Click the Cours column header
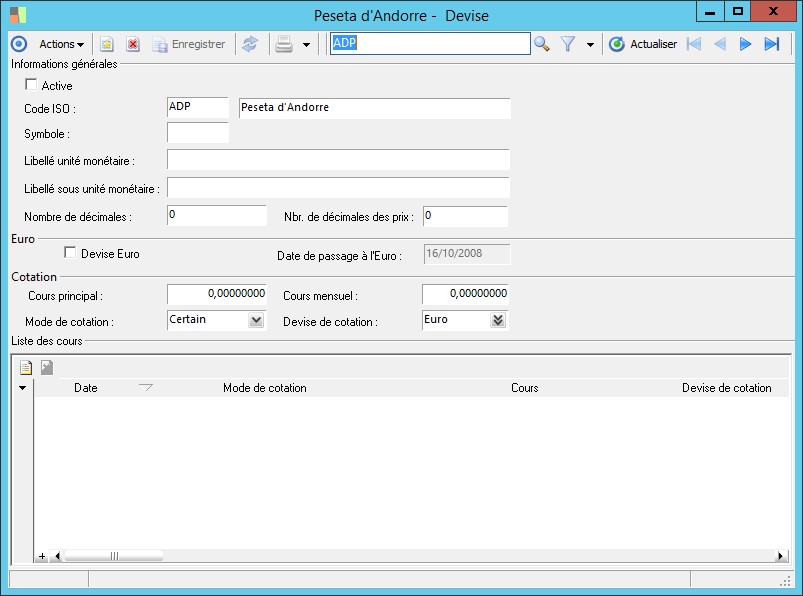Image resolution: width=803 pixels, height=596 pixels. tap(524, 388)
